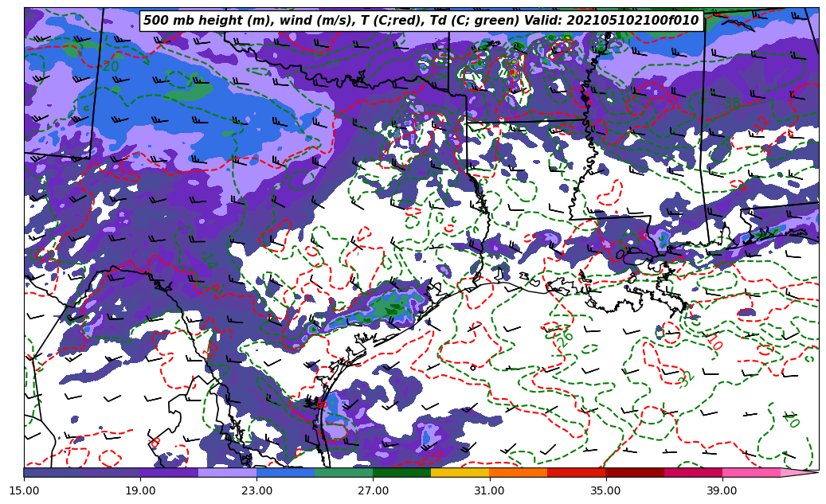Click the 15.00 colorbar tick label
Screen dimensions: 826x504
tap(24, 490)
